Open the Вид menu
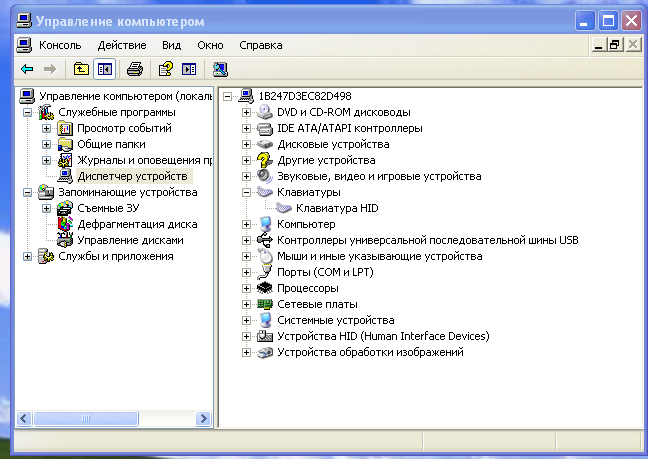The image size is (648, 459). pyautogui.click(x=172, y=45)
